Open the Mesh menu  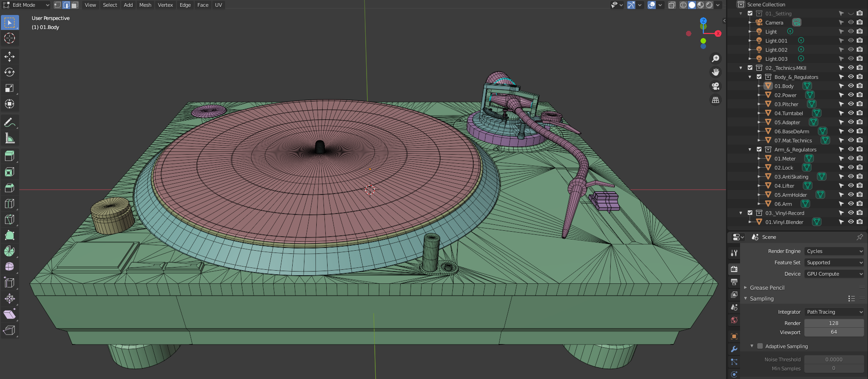[145, 5]
